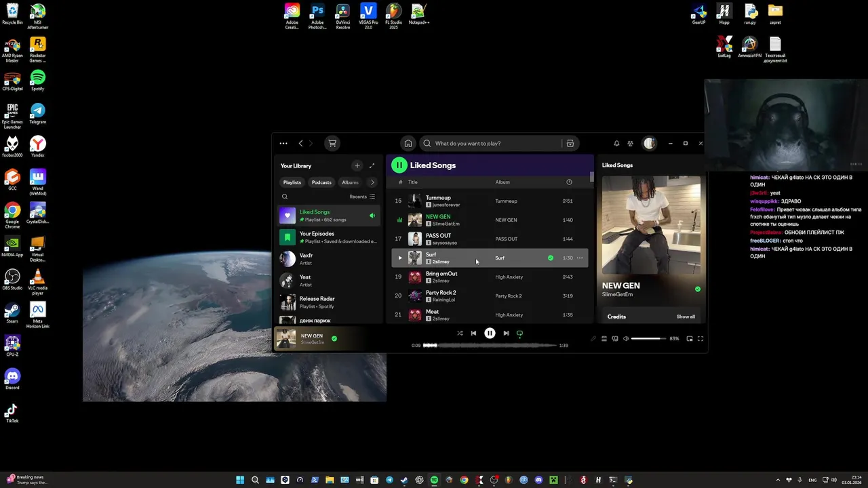The height and width of the screenshot is (488, 868).
Task: Open the Recents sort dropdown
Action: click(x=362, y=197)
